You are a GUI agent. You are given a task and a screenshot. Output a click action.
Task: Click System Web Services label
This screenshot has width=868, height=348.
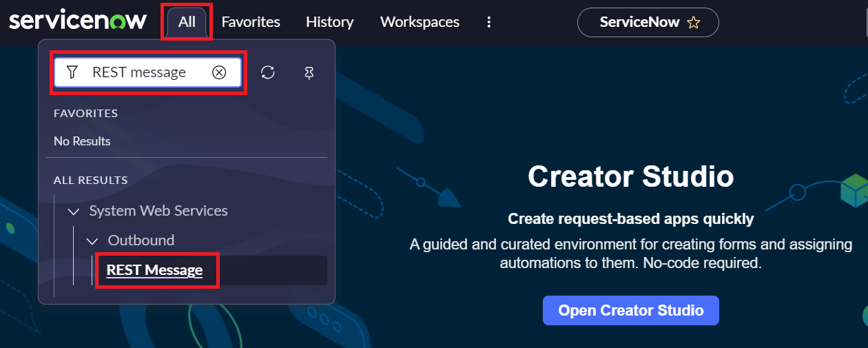click(x=158, y=211)
